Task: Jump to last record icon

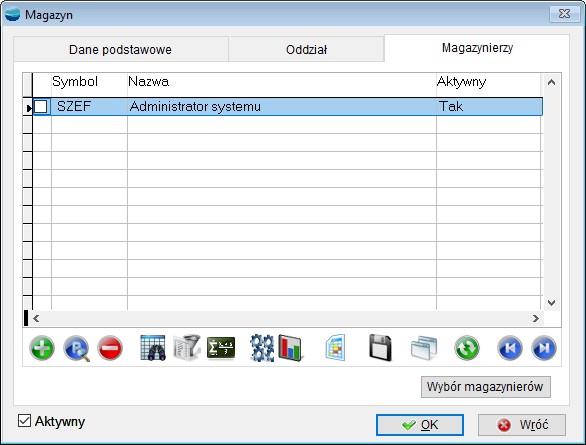Action: pos(544,348)
